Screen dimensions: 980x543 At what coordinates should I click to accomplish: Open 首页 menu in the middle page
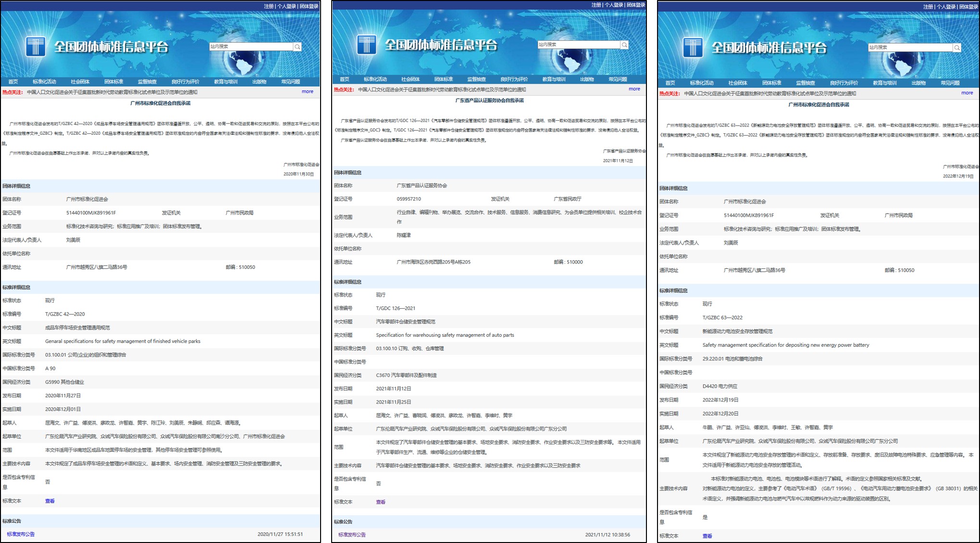point(344,79)
